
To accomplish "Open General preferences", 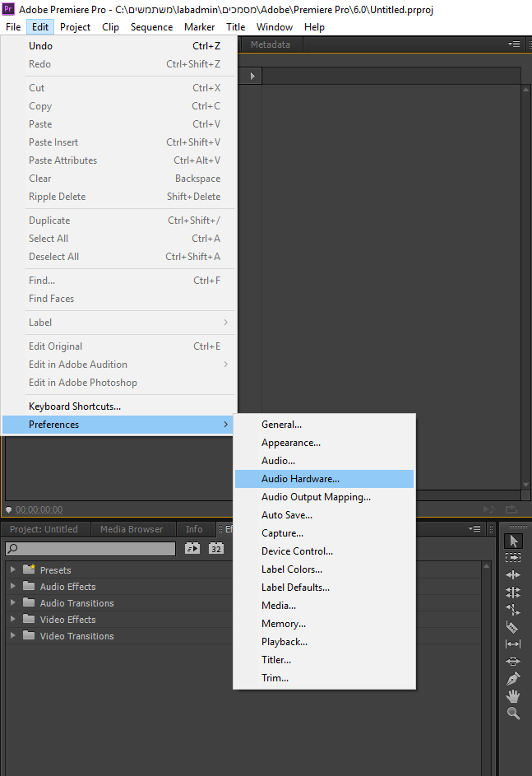I will click(x=324, y=424).
